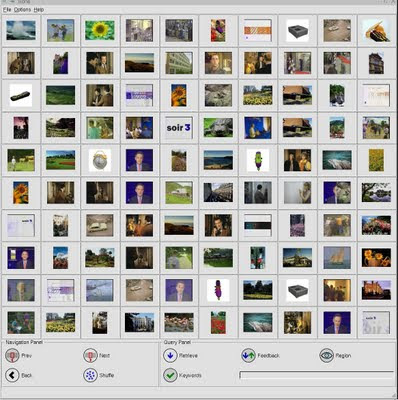Select the pink sunset silhouette thumbnail
This screenshot has width=398, height=400.
click(21, 128)
